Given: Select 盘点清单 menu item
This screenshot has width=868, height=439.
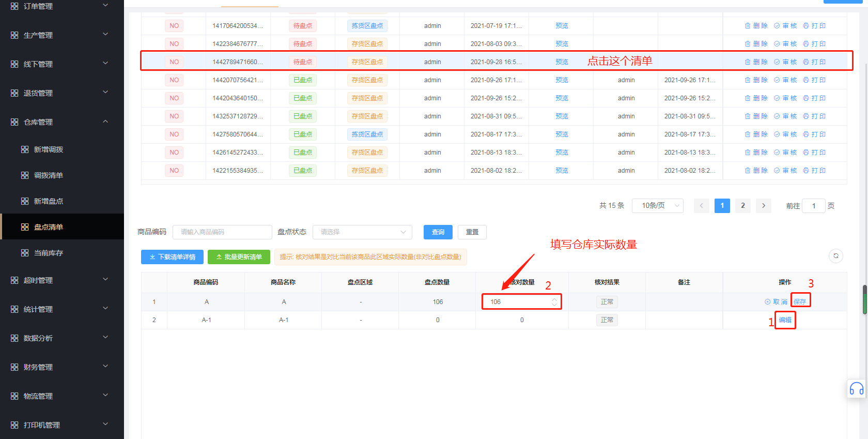Looking at the screenshot, I should point(62,227).
